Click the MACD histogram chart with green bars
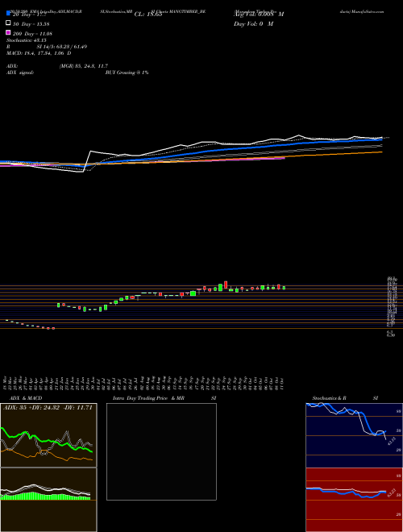403x532 pixels. (x=48, y=500)
